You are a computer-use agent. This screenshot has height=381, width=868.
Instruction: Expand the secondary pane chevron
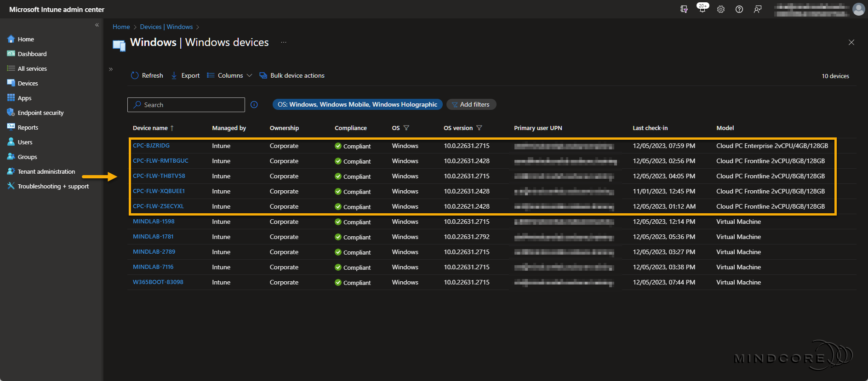click(x=111, y=69)
